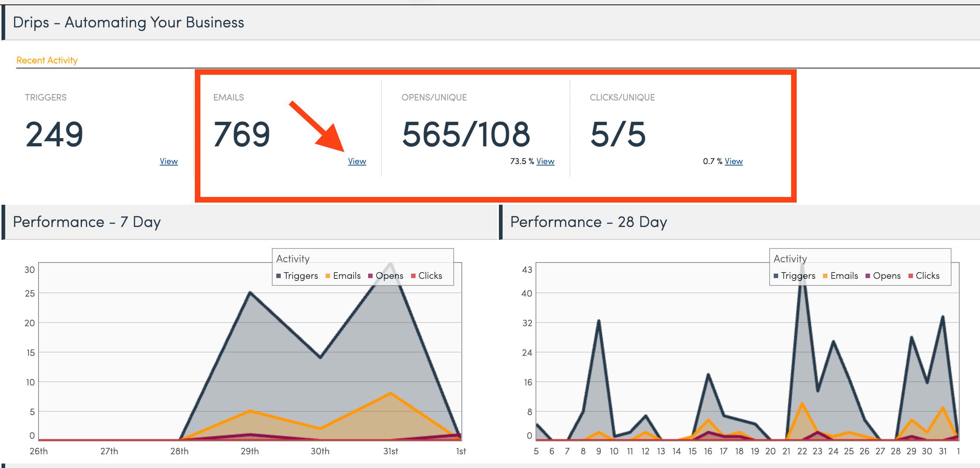Click Opens purple swatch in 7 Day legend
980x468 pixels.
(x=370, y=275)
